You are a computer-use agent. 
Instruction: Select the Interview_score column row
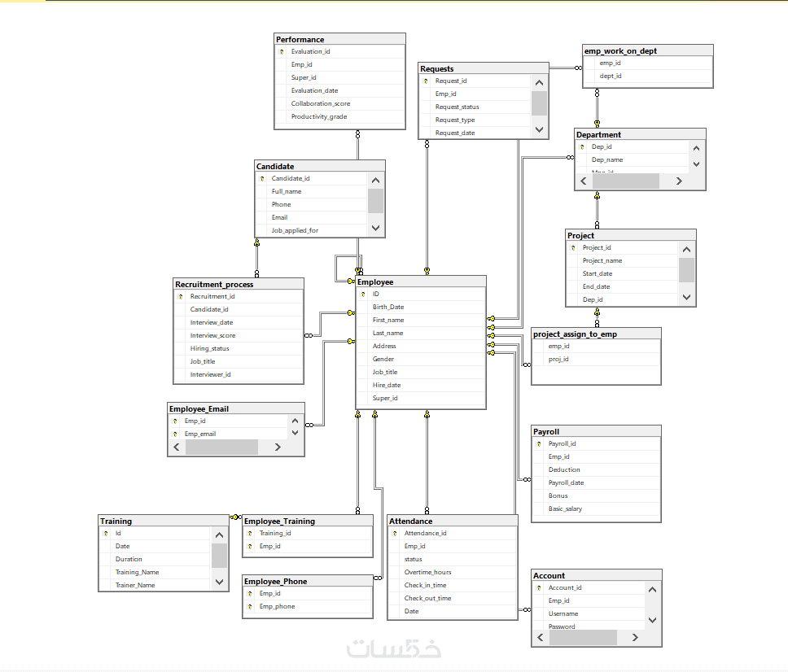[x=239, y=335]
